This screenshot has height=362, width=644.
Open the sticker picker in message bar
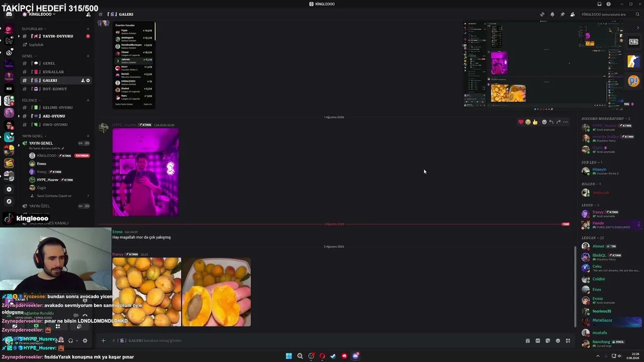pos(548,340)
